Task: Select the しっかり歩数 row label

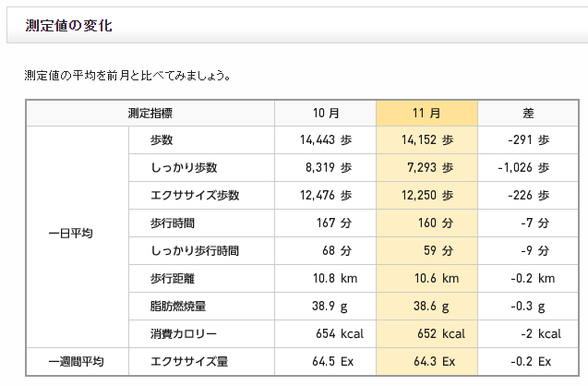Action: [184, 168]
